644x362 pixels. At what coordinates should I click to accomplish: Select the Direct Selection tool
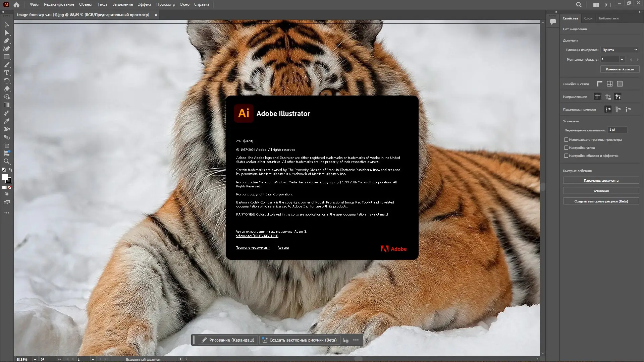pos(6,33)
